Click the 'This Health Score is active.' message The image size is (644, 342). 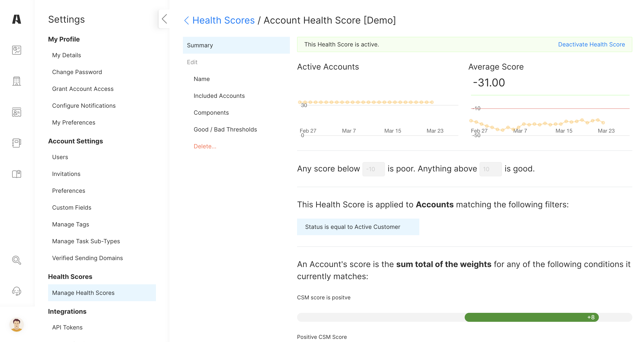click(x=342, y=44)
